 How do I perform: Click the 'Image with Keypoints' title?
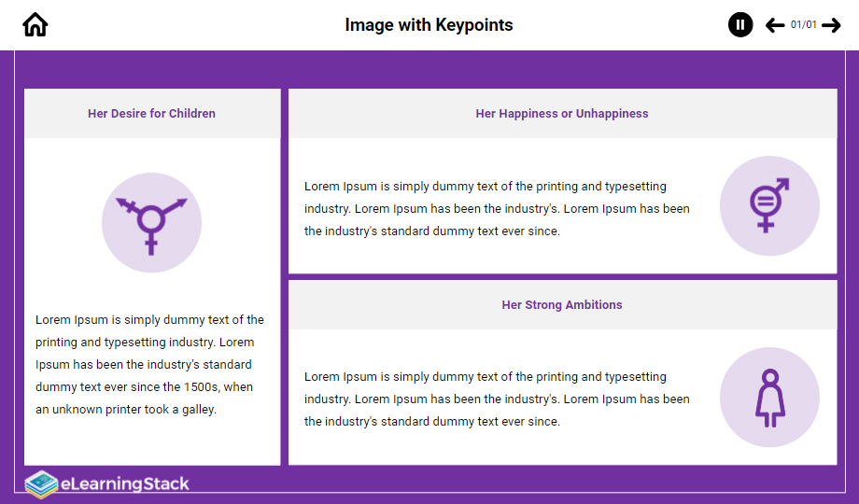pos(429,25)
